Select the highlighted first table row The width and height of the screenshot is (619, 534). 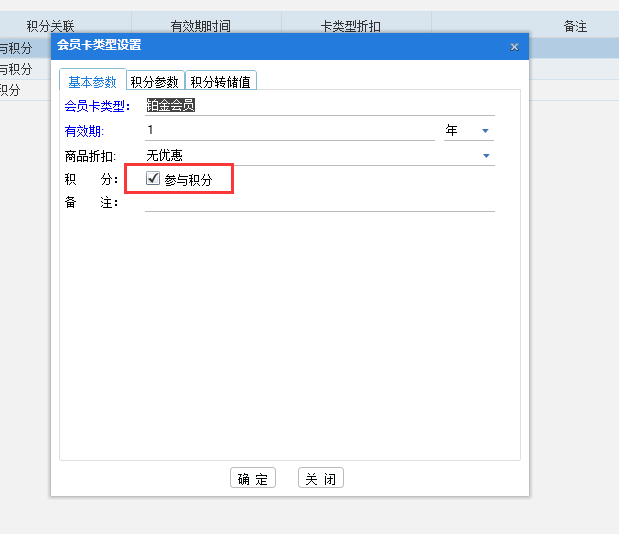[x=575, y=48]
